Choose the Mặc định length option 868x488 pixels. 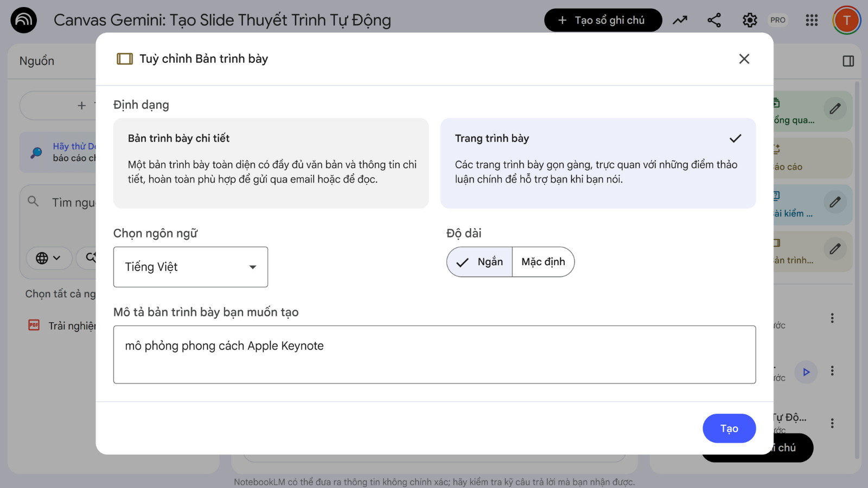pos(543,262)
